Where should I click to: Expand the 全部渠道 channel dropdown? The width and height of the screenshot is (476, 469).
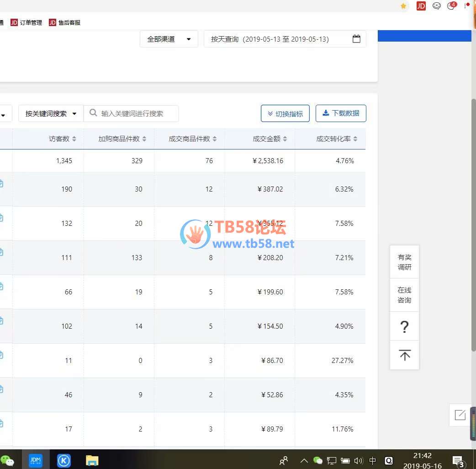(x=169, y=39)
